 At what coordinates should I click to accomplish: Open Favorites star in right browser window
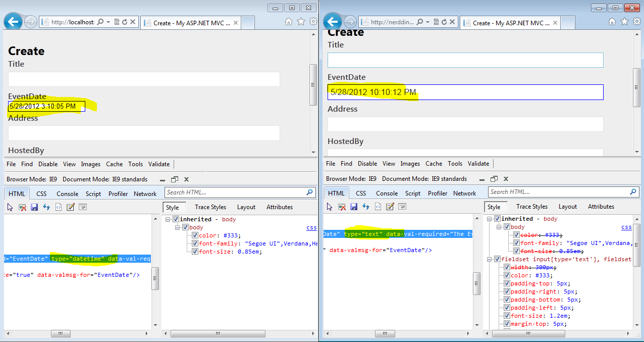[x=624, y=22]
